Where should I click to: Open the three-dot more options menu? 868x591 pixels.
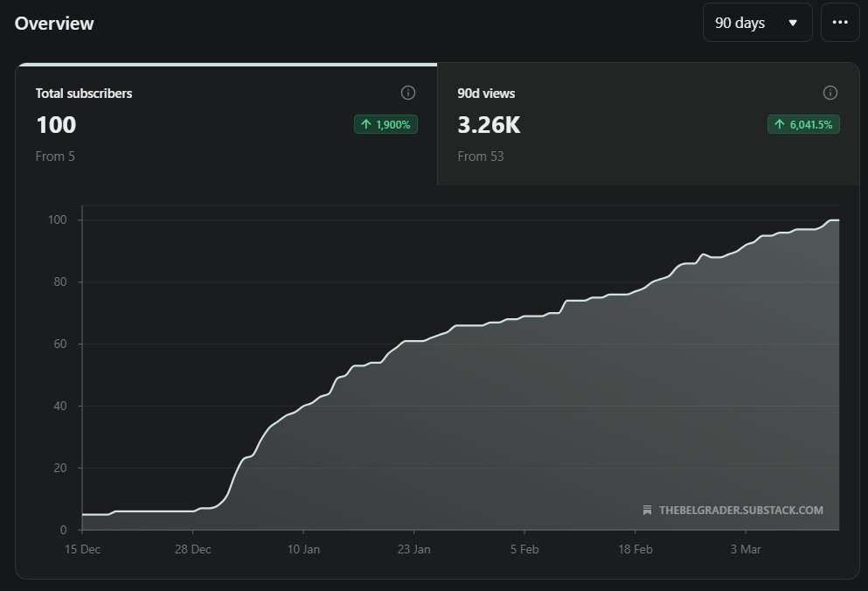(840, 23)
